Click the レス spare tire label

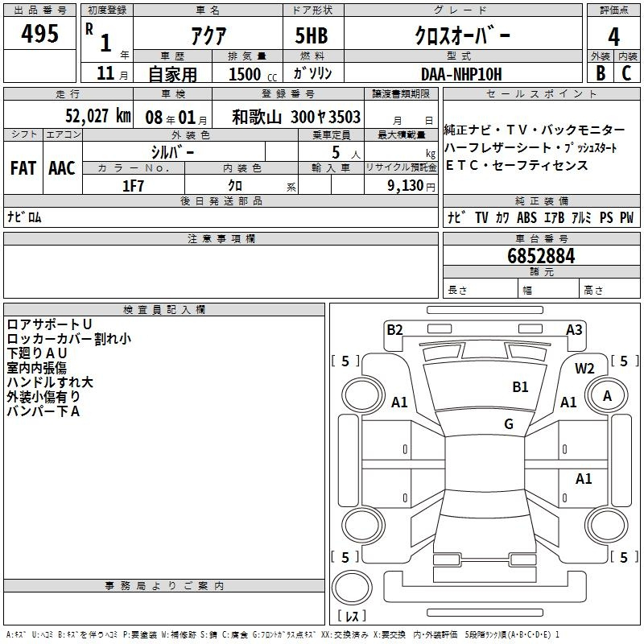coord(352,616)
